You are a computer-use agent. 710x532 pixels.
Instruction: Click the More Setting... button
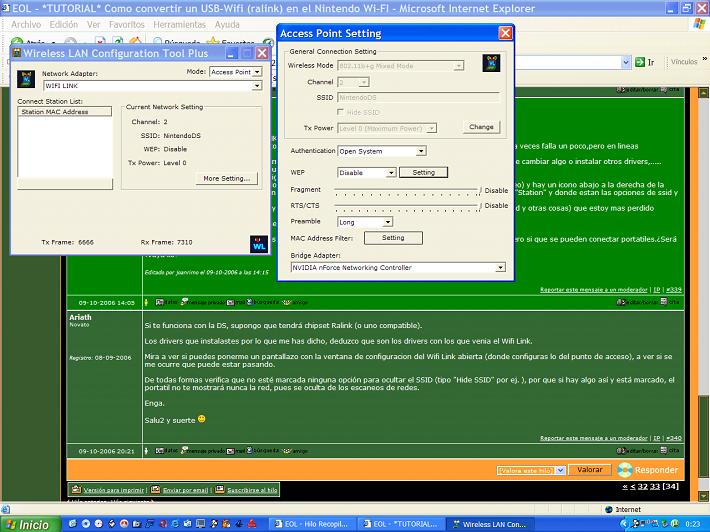(x=226, y=178)
